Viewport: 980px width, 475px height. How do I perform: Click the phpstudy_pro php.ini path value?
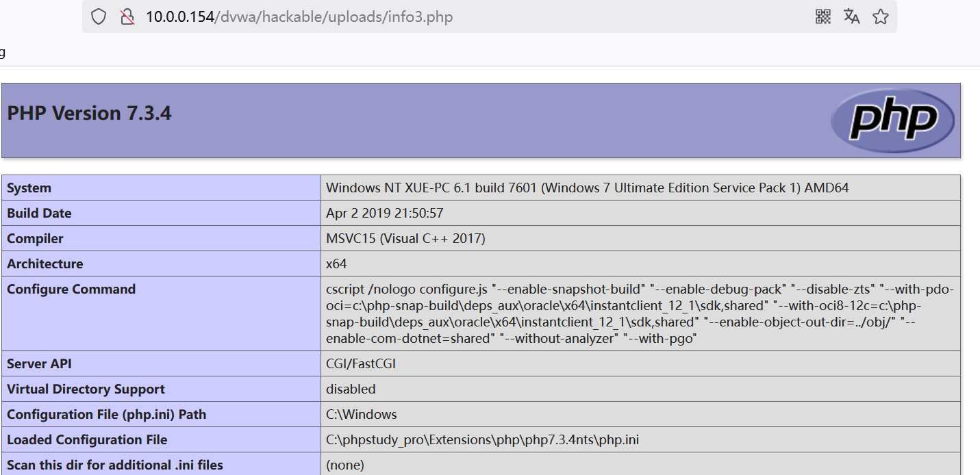pyautogui.click(x=482, y=439)
